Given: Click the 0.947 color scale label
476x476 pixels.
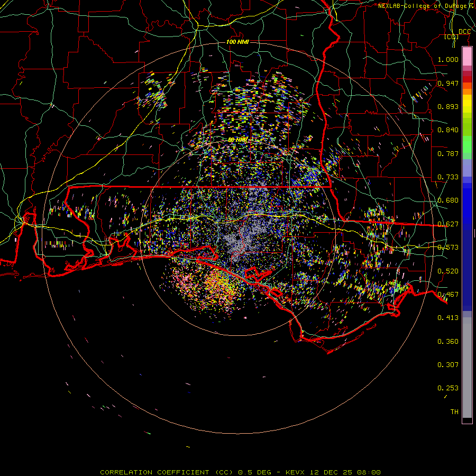Looking at the screenshot, I should click(x=448, y=83).
